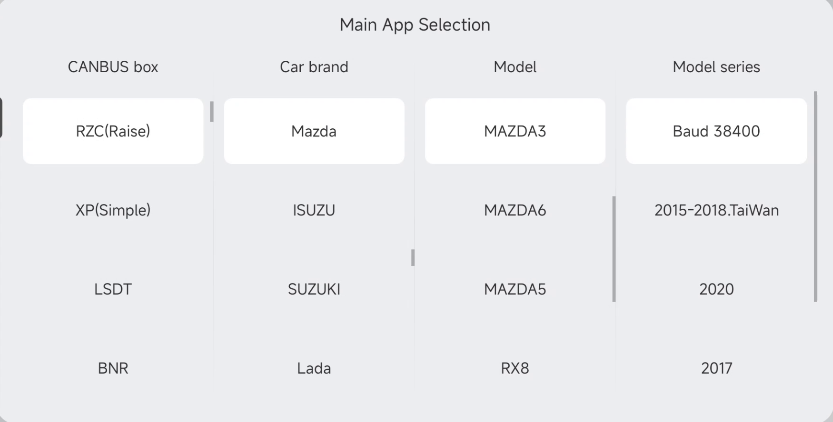Click the Model series scrollbar
833x422 pixels.
[815, 196]
